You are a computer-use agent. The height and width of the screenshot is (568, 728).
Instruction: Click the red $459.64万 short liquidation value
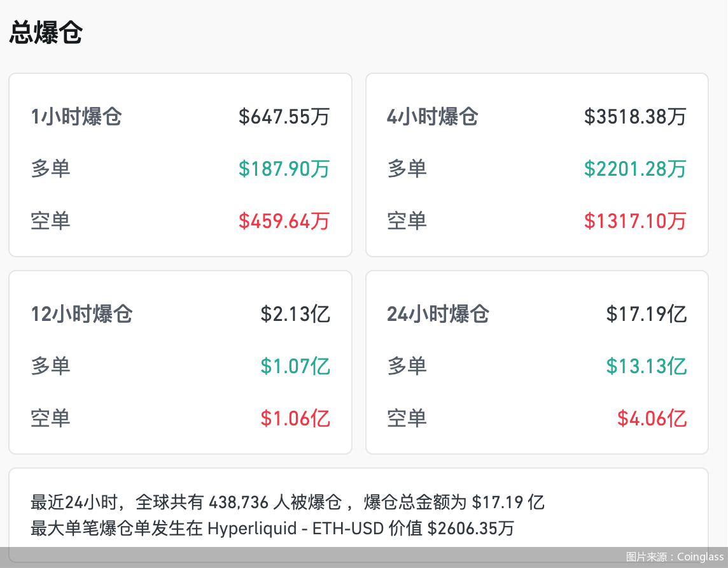(x=284, y=221)
